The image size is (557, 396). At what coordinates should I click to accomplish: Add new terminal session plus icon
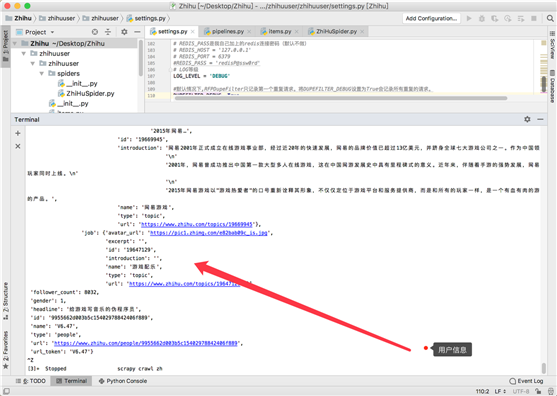(x=18, y=133)
